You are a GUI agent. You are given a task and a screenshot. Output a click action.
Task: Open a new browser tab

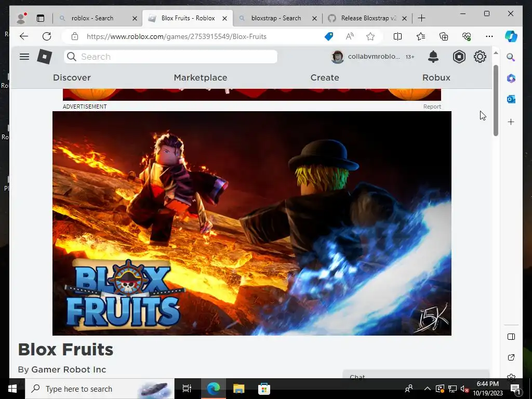pos(421,18)
